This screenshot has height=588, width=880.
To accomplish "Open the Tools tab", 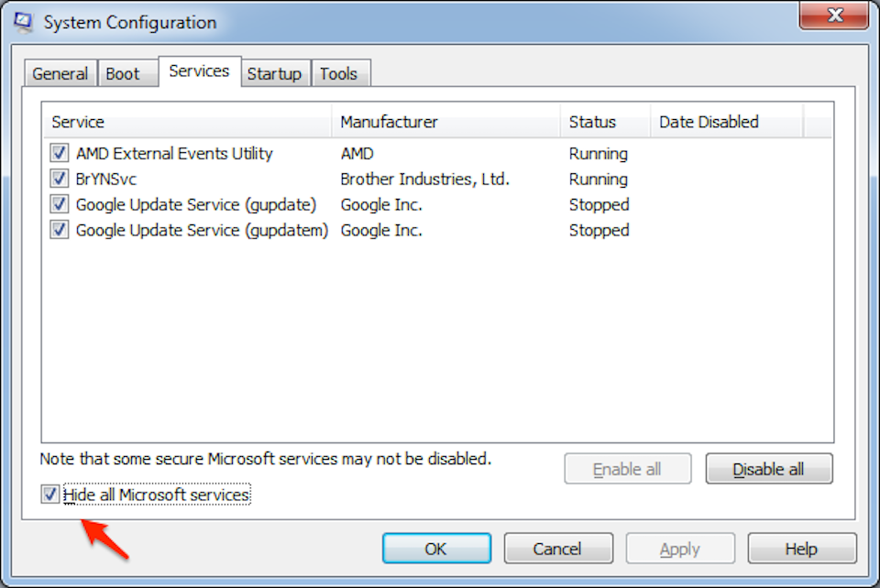I will pyautogui.click(x=338, y=74).
